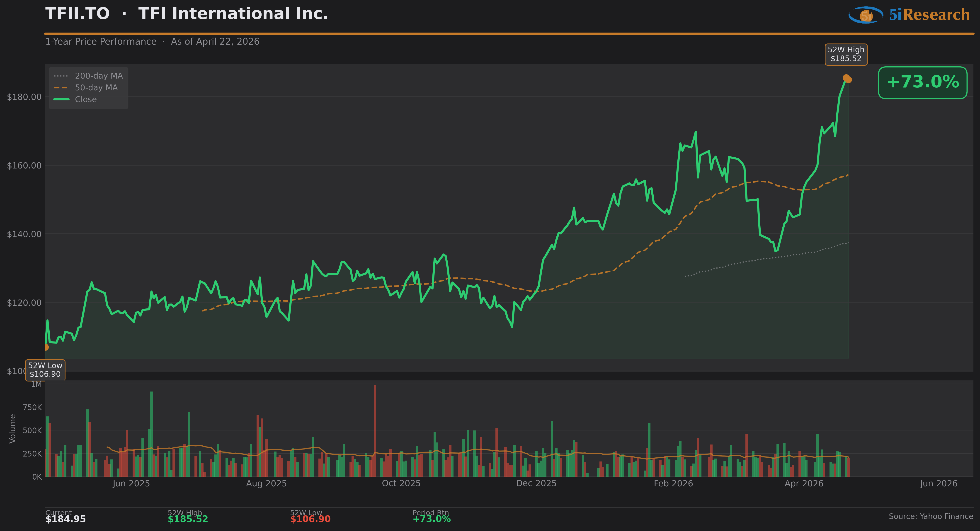
Task: Click the 200-day MA legend line symbol
Action: click(x=61, y=76)
